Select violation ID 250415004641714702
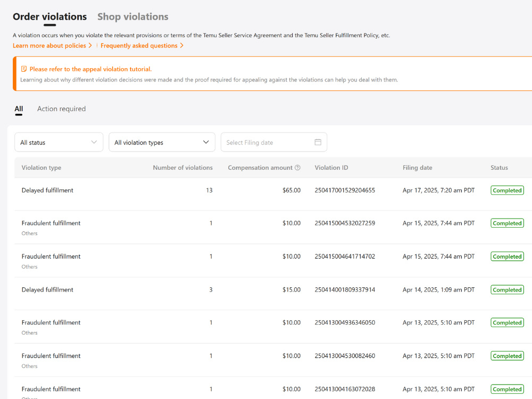The image size is (532, 399). tap(345, 256)
